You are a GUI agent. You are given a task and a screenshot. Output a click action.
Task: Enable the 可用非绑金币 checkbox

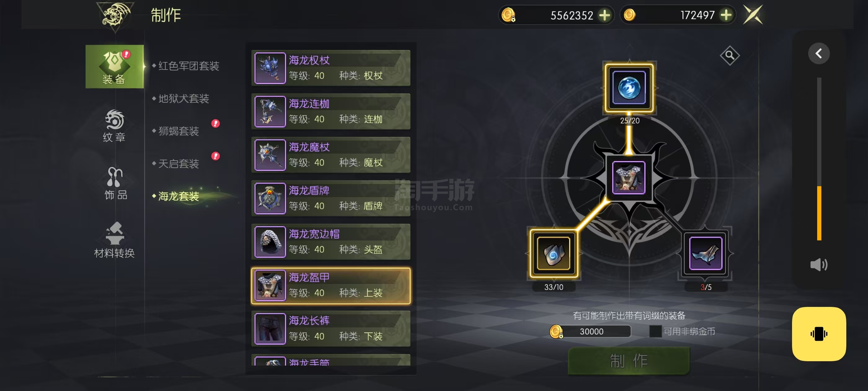pyautogui.click(x=655, y=331)
